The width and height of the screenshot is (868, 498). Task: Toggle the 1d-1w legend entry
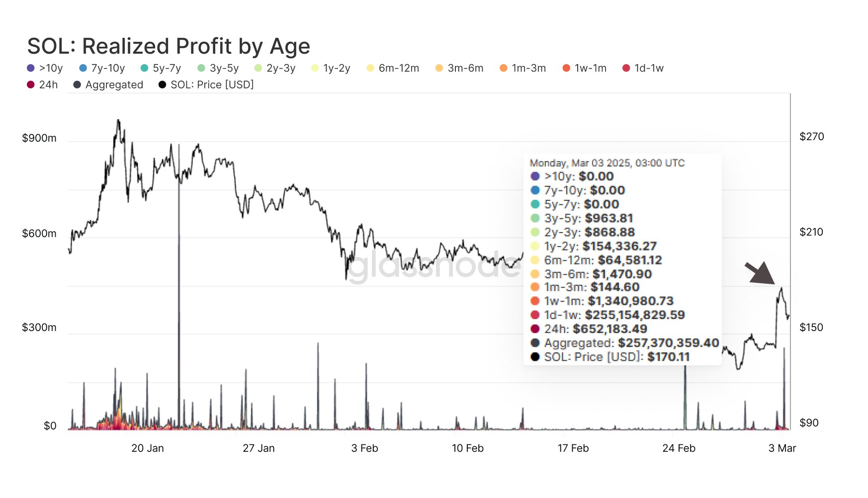click(643, 68)
